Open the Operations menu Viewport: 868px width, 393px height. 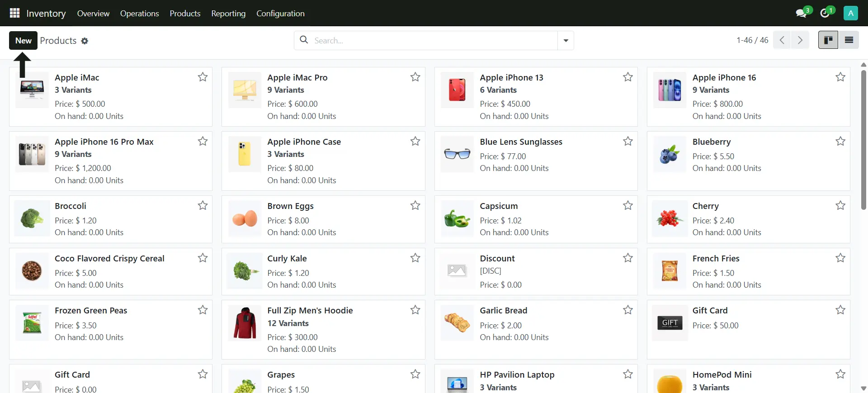point(139,14)
